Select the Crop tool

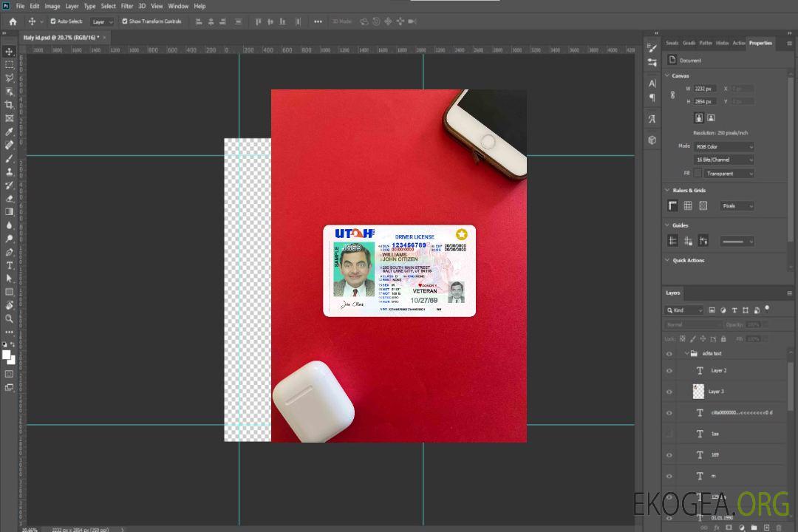[10, 105]
